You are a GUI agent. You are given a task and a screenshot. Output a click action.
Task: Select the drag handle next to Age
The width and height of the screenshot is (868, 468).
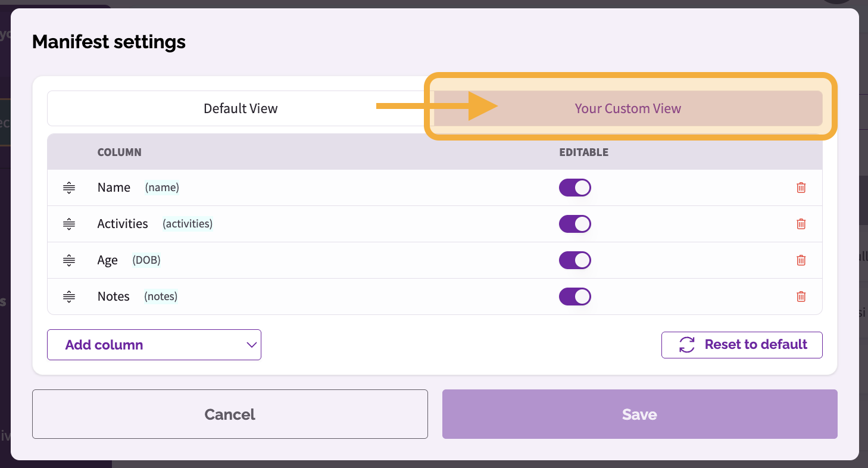tap(69, 261)
